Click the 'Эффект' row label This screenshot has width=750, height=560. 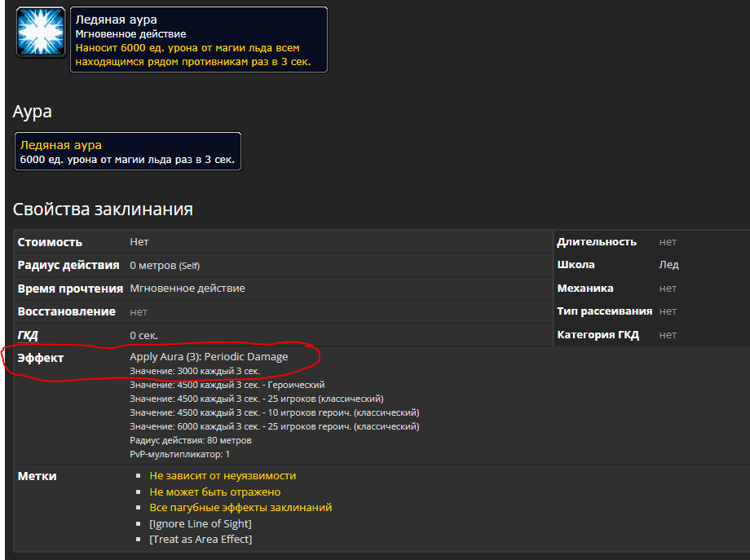[41, 358]
